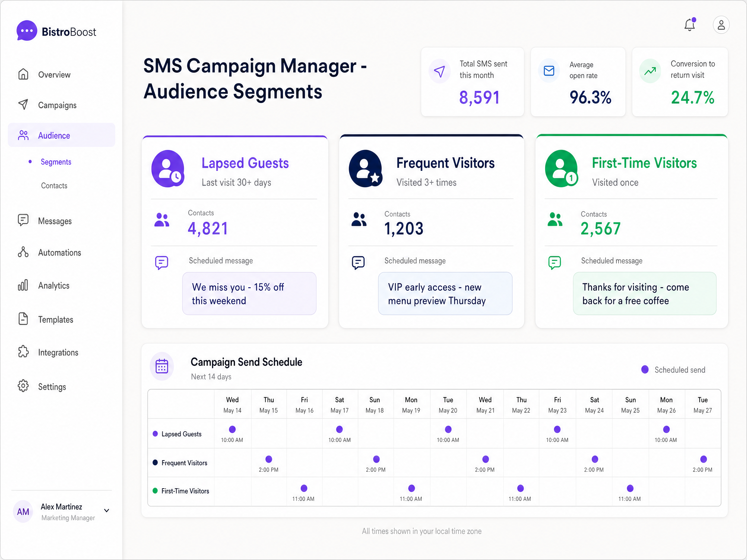The image size is (747, 560).
Task: Click the Campaigns paper plane icon
Action: coord(23,105)
